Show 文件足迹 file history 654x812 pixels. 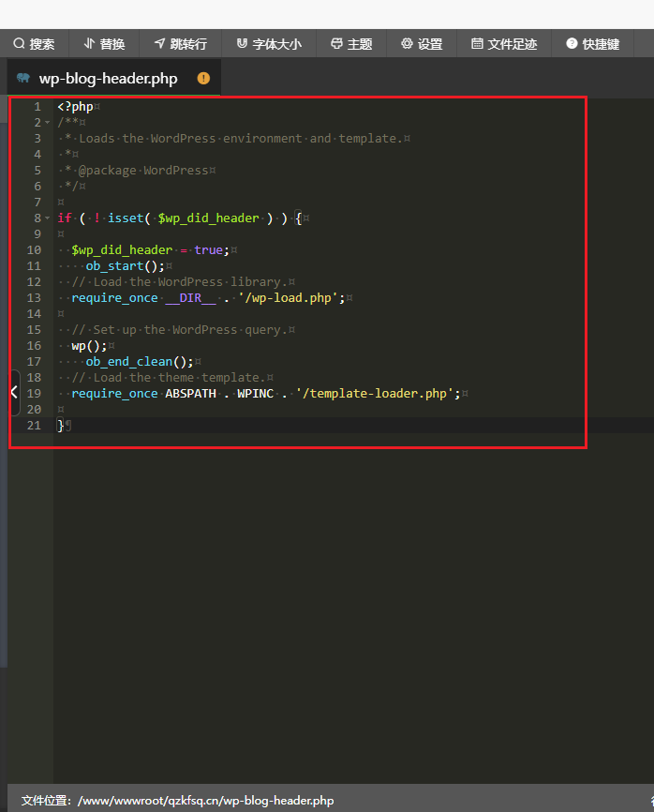[x=504, y=44]
